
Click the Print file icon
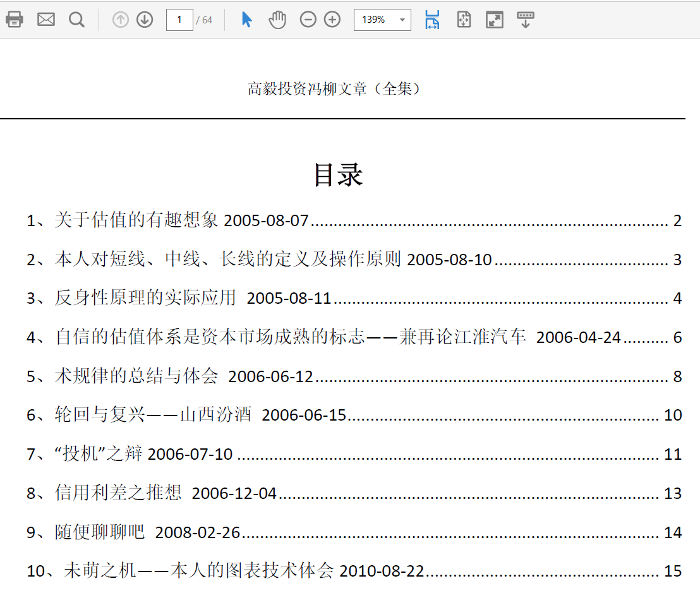[x=15, y=20]
